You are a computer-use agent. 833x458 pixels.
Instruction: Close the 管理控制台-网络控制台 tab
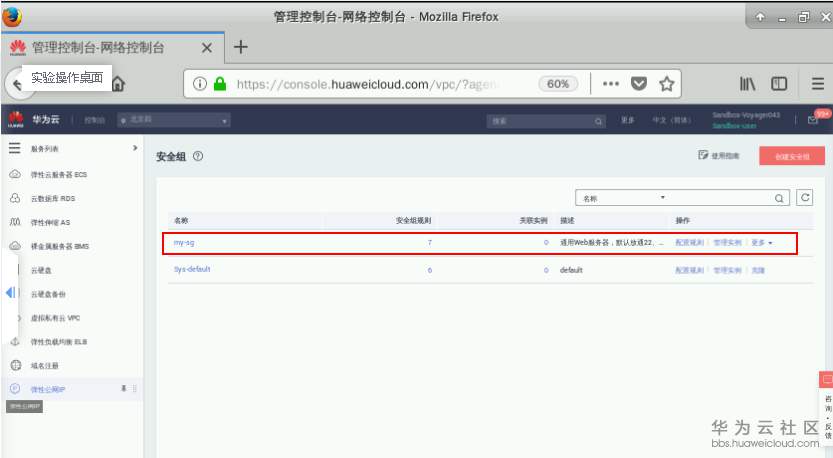pyautogui.click(x=207, y=48)
